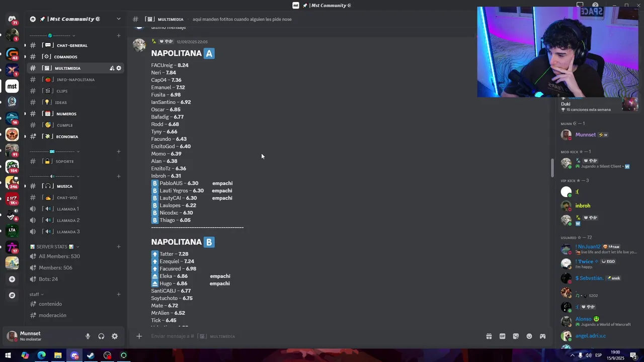This screenshot has height=362, width=644.
Task: Open the CUMPLE channel
Action: [75, 125]
